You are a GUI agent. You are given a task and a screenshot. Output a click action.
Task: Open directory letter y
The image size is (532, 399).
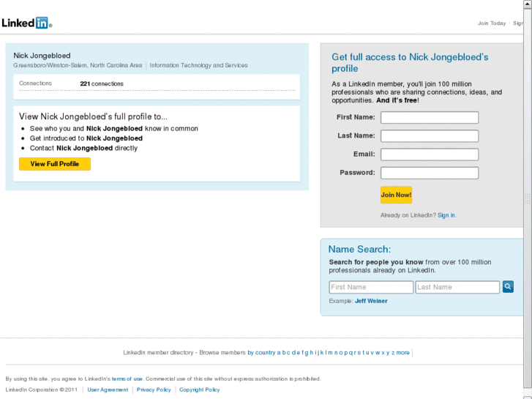[x=388, y=353]
